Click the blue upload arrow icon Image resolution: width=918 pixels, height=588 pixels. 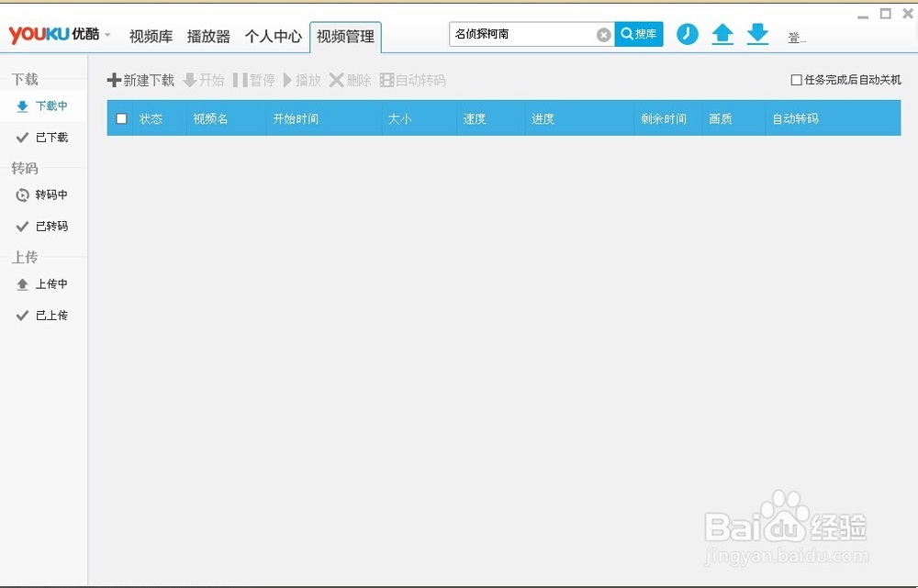pos(722,33)
